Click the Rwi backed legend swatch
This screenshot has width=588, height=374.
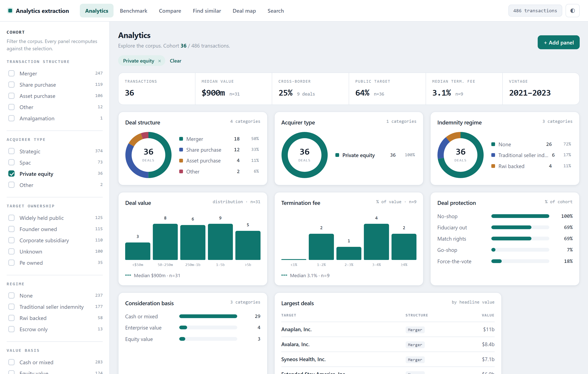(493, 166)
